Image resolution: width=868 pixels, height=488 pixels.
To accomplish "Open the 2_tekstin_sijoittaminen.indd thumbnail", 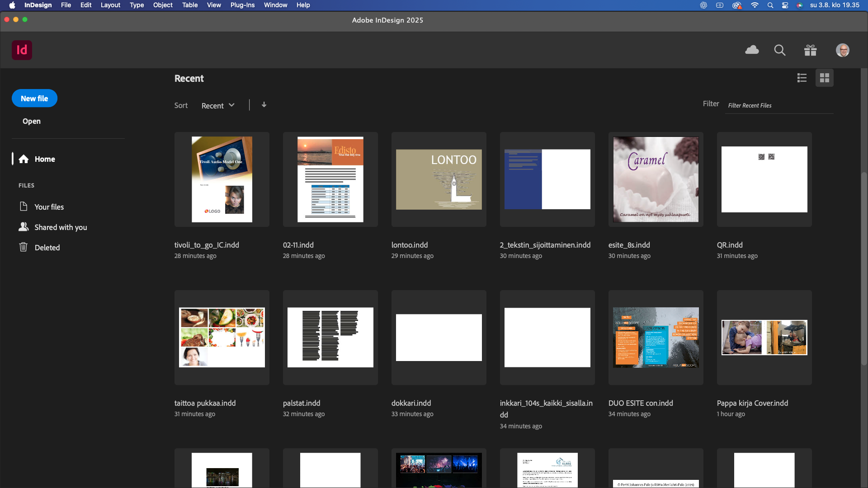I will (x=547, y=179).
